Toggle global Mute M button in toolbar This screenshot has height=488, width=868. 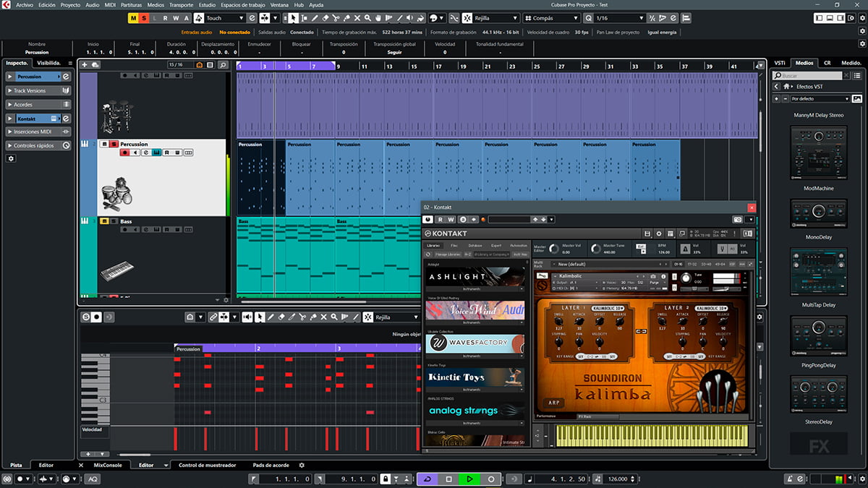click(x=135, y=18)
